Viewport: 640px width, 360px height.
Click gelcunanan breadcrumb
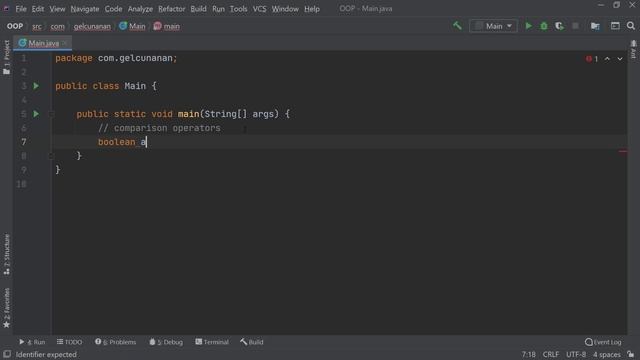[x=92, y=26]
